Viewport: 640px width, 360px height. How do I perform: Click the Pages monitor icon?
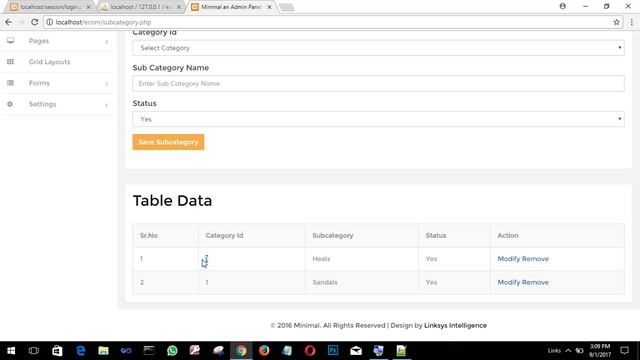pos(11,40)
